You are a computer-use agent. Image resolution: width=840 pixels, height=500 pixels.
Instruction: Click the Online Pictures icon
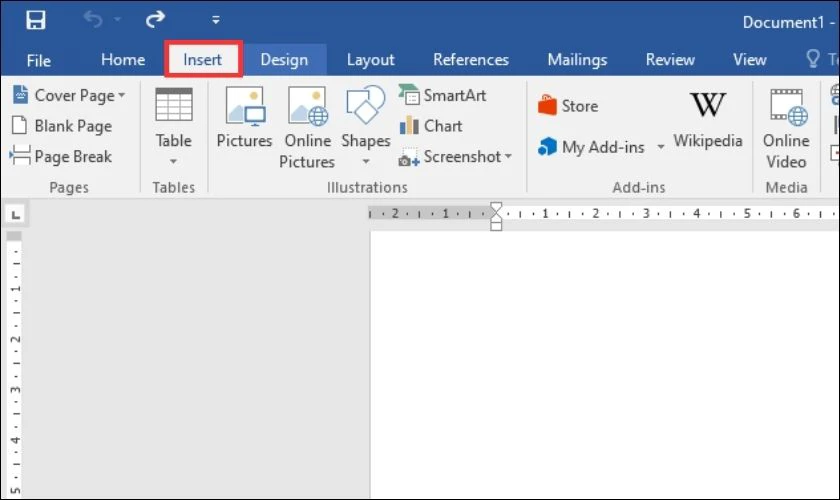[x=307, y=106]
